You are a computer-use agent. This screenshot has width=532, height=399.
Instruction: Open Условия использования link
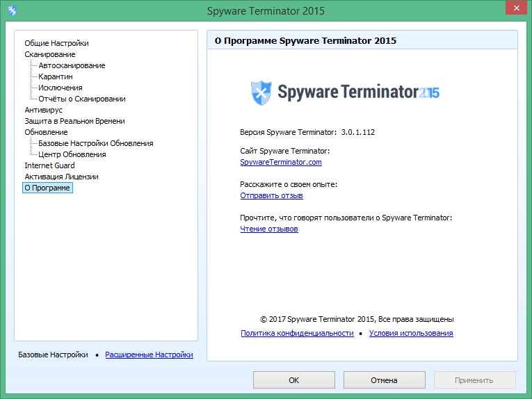pyautogui.click(x=411, y=333)
